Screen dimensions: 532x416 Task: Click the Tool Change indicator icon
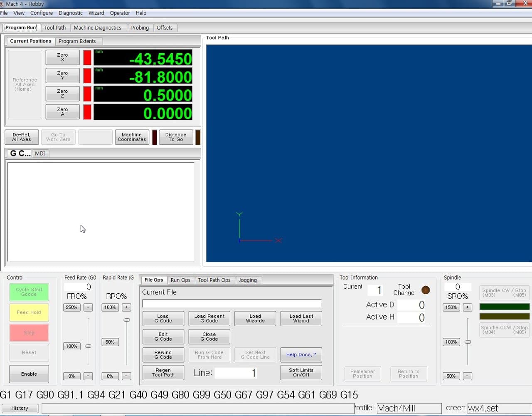(426, 290)
